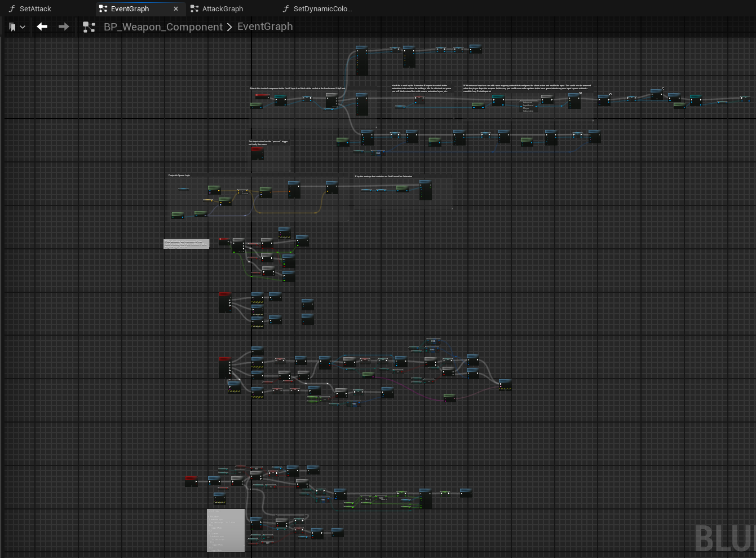Click EventGraph in the breadcrumb path
The image size is (756, 558).
click(265, 27)
